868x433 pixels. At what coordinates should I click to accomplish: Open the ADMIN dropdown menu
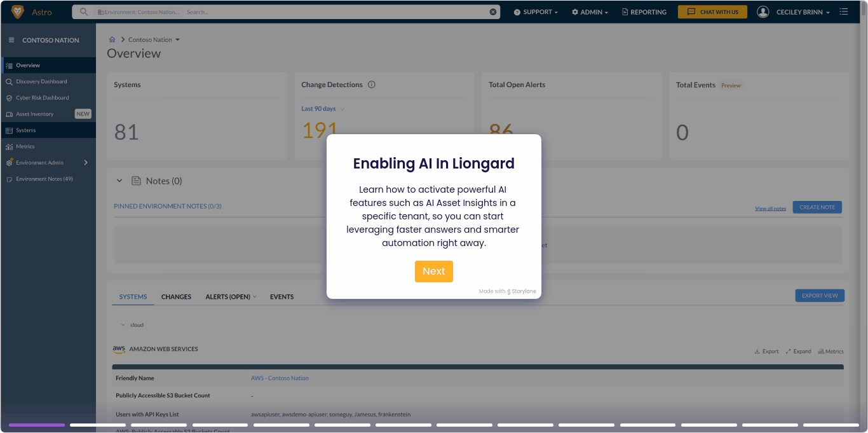pos(590,12)
